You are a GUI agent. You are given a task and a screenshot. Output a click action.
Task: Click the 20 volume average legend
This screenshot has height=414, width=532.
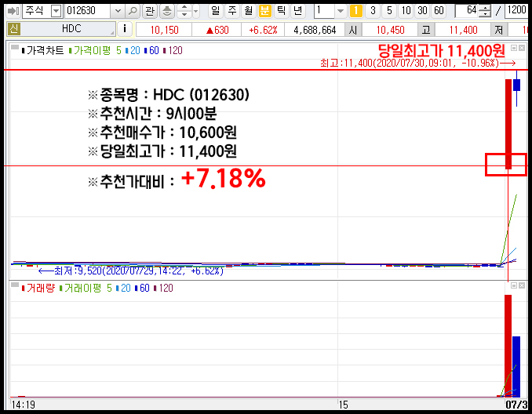[123, 289]
